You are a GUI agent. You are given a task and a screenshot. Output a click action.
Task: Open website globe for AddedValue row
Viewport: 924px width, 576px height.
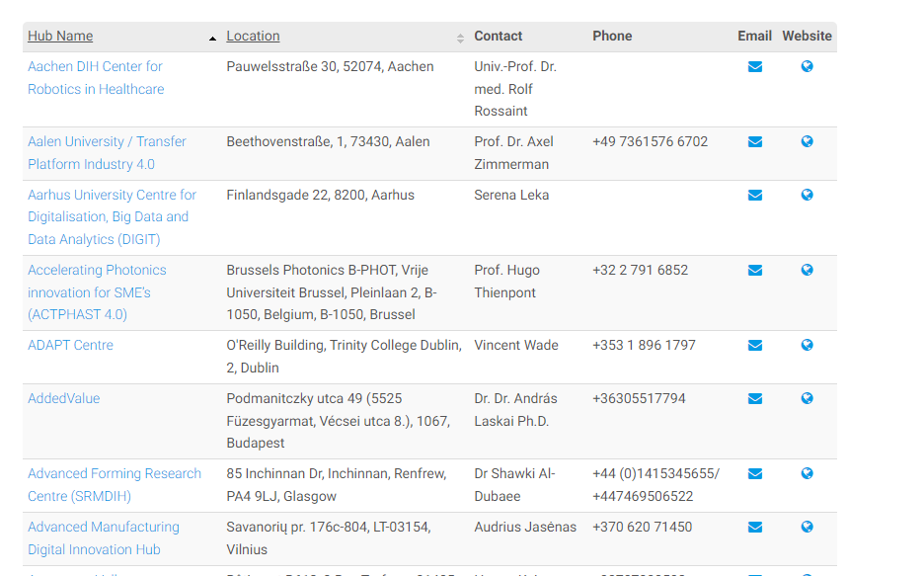(x=807, y=399)
